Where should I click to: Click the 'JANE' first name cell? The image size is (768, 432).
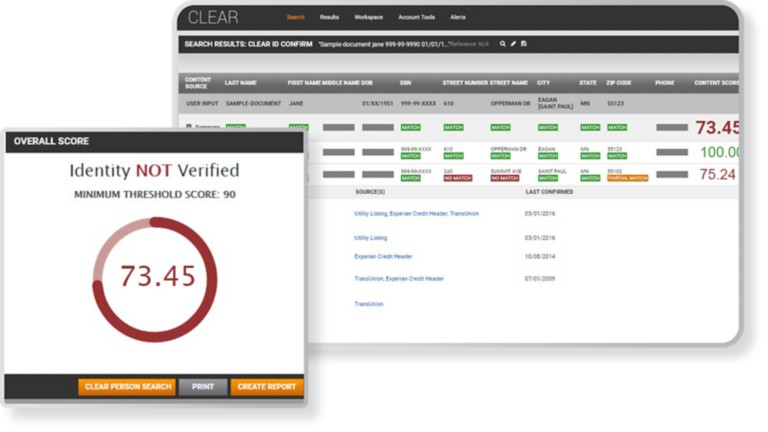coord(296,103)
